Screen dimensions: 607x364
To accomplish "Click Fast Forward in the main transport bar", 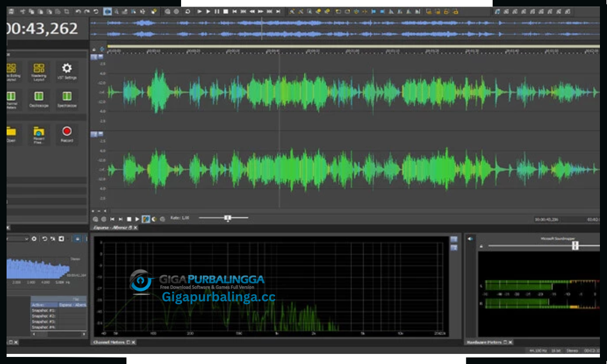I will [261, 11].
